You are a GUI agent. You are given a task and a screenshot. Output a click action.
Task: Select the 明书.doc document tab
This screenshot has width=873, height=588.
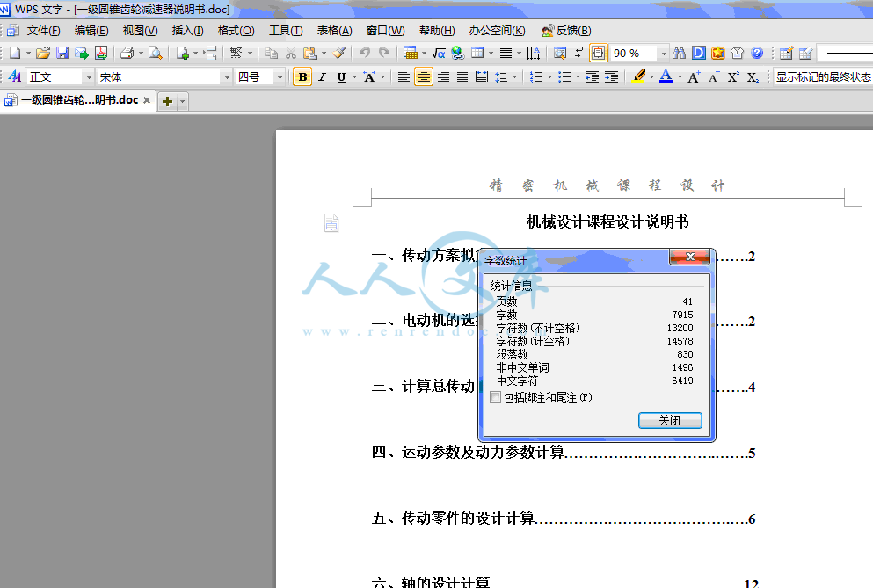(x=78, y=100)
